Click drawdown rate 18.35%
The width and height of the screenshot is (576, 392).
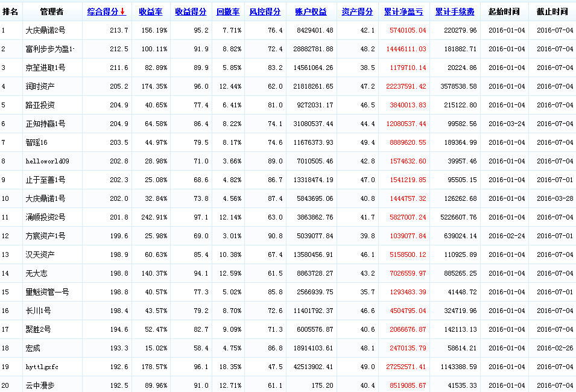point(230,367)
